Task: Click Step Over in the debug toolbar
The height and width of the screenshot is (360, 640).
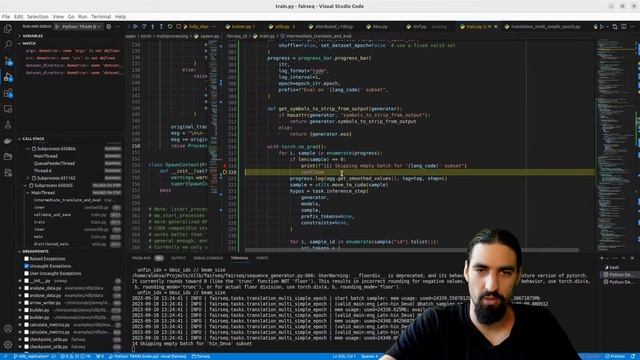Action: click(x=144, y=27)
